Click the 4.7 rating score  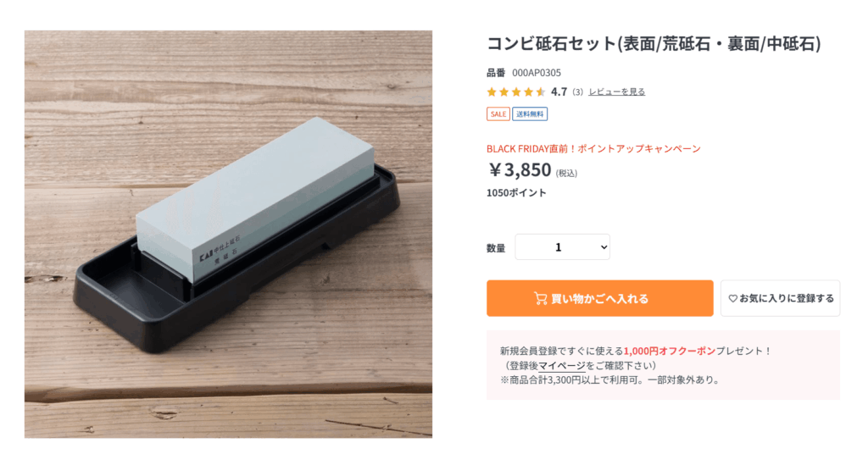pyautogui.click(x=559, y=91)
